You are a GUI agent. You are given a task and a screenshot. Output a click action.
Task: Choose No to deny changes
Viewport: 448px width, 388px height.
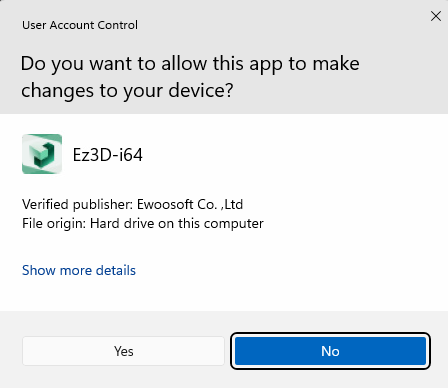pyautogui.click(x=330, y=351)
